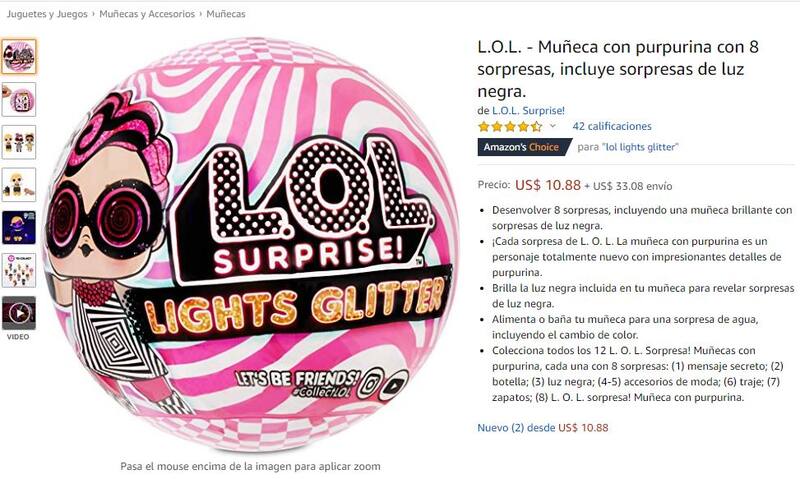
Task: Click the main product ball image
Action: (x=252, y=245)
